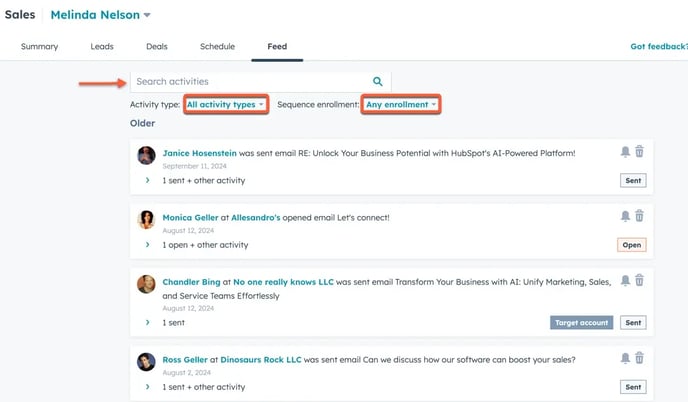Open Ross Geller's avatar
Viewport: 688px width, 402px height.
146,362
